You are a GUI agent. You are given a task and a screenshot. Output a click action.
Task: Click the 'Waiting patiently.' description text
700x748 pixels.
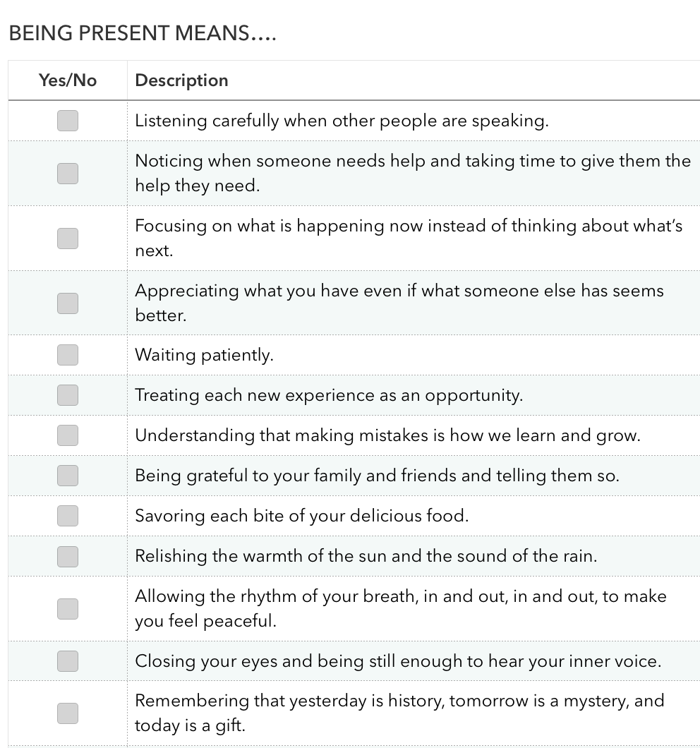pos(204,355)
